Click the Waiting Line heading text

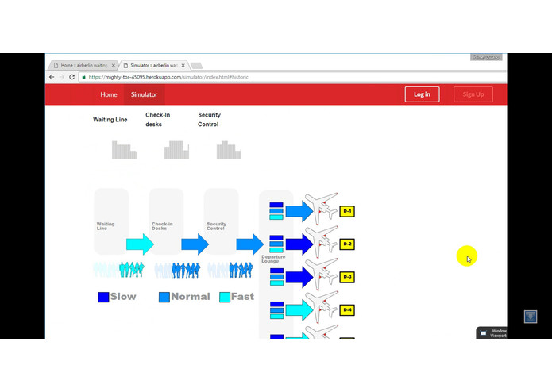[110, 120]
